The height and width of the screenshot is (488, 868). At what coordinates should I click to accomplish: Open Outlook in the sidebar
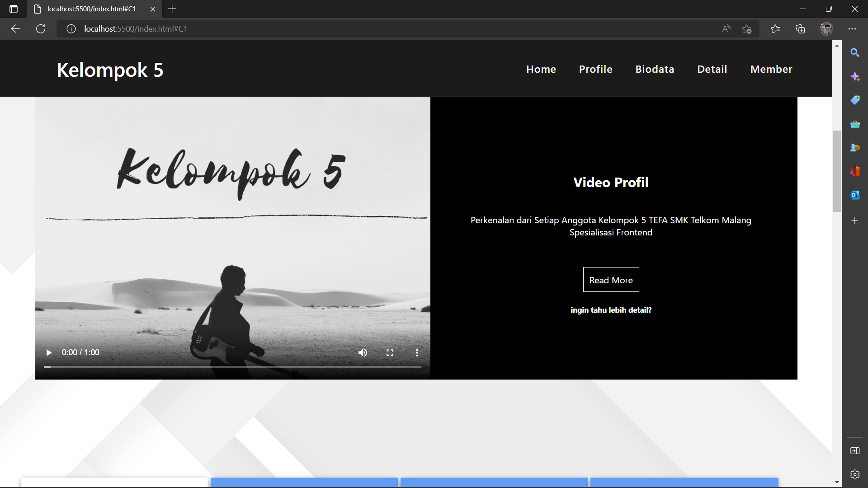tap(855, 195)
